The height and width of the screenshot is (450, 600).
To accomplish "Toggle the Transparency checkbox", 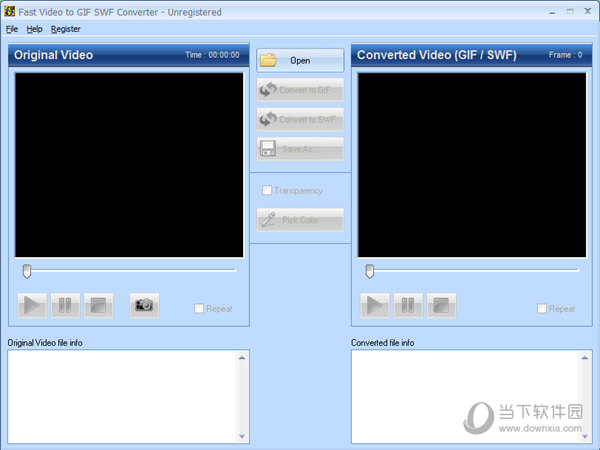I will point(267,190).
